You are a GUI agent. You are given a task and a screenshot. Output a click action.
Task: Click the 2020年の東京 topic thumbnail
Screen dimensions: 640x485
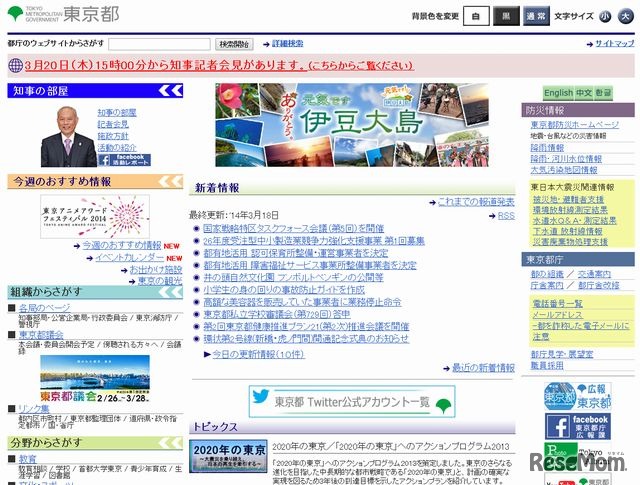click(228, 456)
